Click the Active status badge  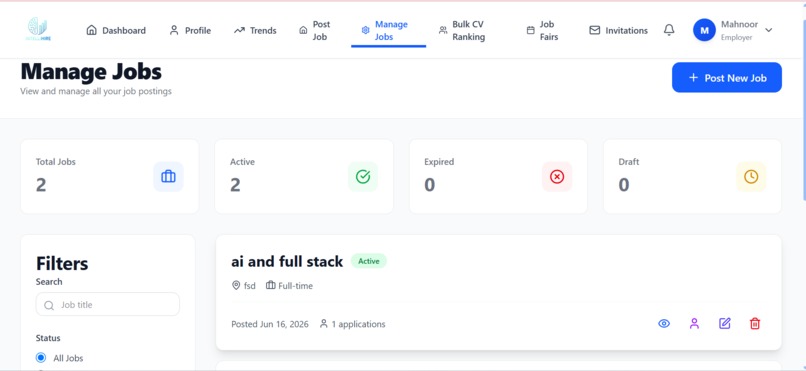click(x=369, y=261)
